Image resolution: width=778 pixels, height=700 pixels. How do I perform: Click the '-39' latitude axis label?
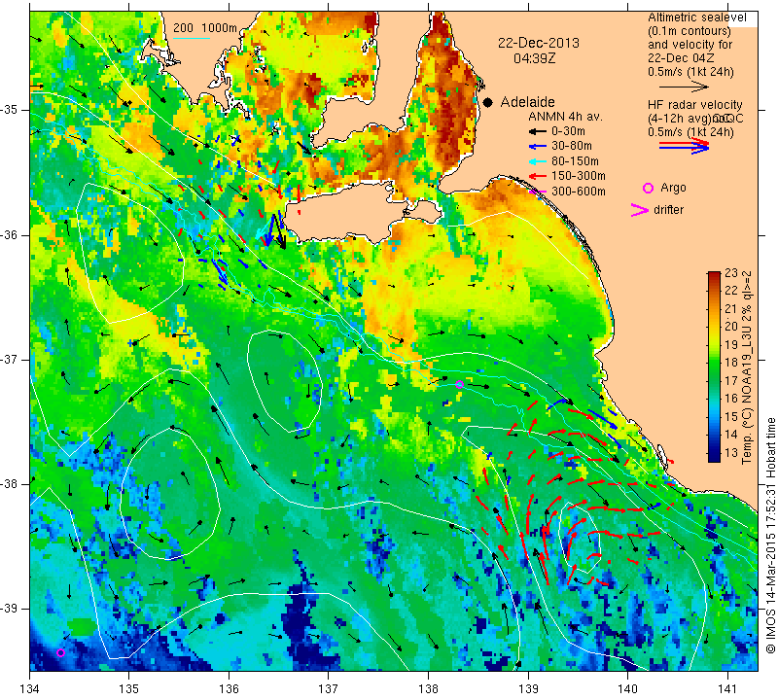click(x=11, y=609)
